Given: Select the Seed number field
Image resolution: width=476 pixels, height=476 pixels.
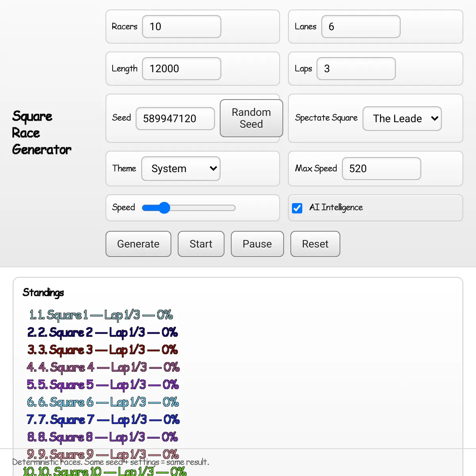Looking at the screenshot, I should coord(175,118).
